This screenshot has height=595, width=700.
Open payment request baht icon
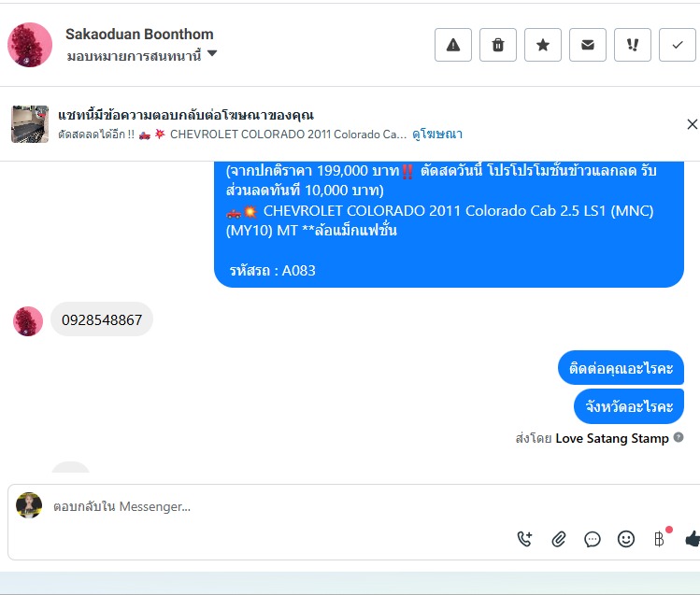click(x=660, y=538)
